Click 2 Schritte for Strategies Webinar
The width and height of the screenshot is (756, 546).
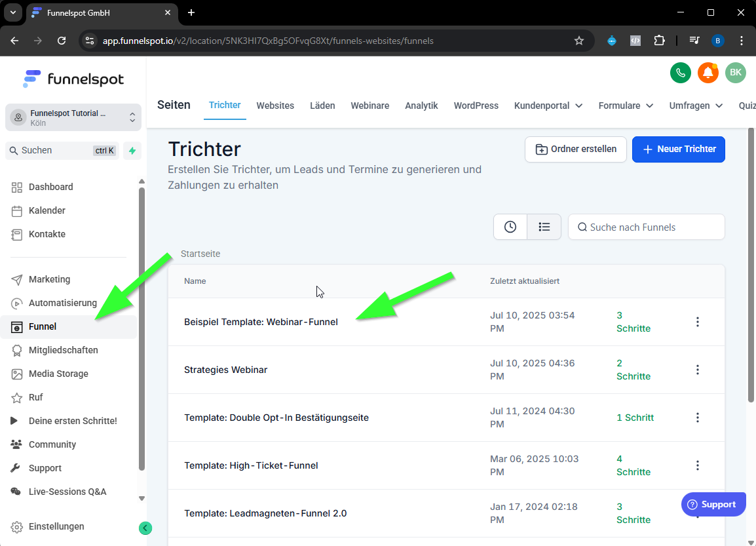(x=633, y=370)
